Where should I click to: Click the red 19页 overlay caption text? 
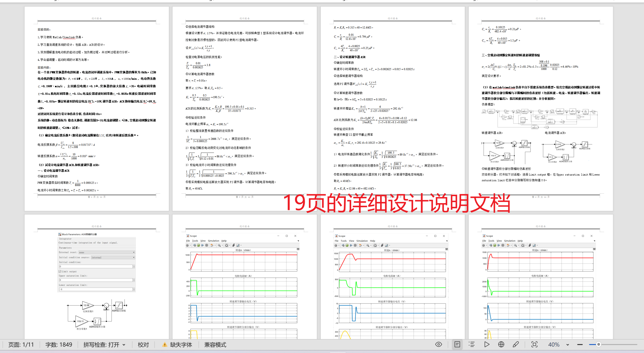pyautogui.click(x=396, y=203)
